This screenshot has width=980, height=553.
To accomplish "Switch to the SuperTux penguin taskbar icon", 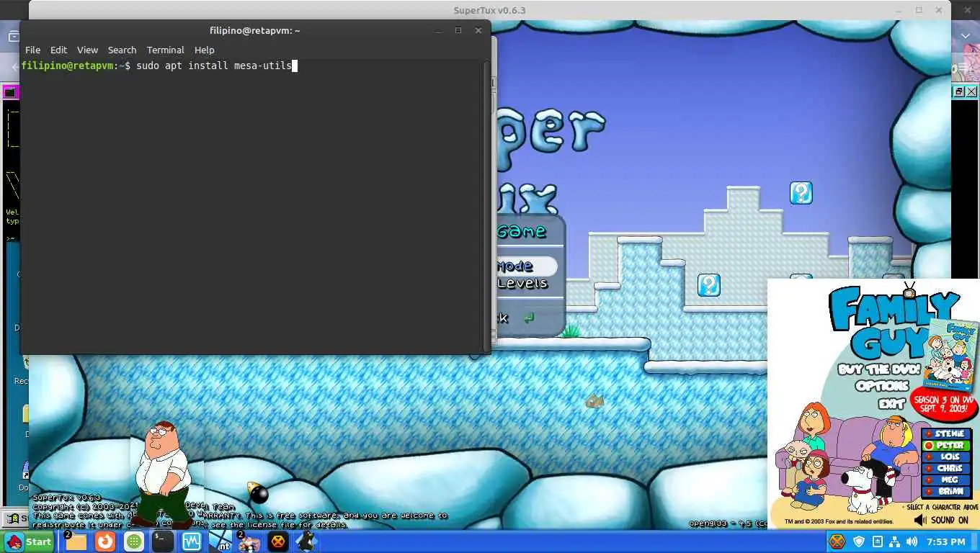I will (306, 541).
